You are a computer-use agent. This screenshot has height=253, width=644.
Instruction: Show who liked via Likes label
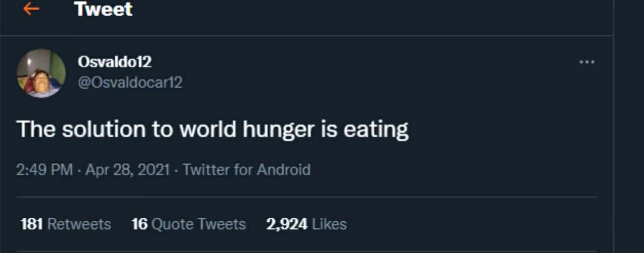[x=329, y=224]
